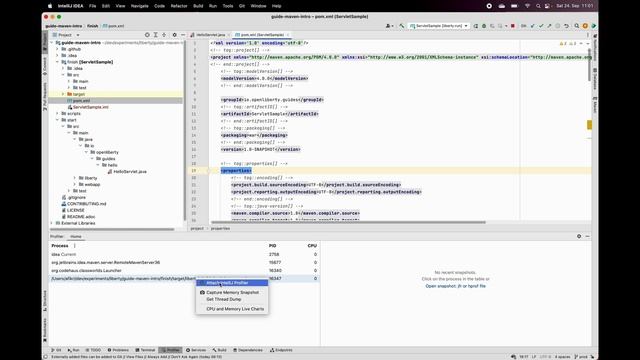Viewport: 640px width, 360px height.
Task: Open the Build tool window button
Action: click(220, 350)
